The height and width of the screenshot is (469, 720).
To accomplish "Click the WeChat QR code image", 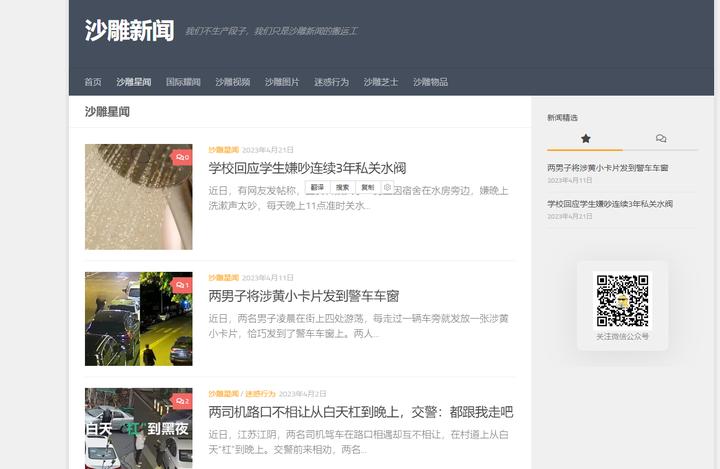I will coord(622,300).
